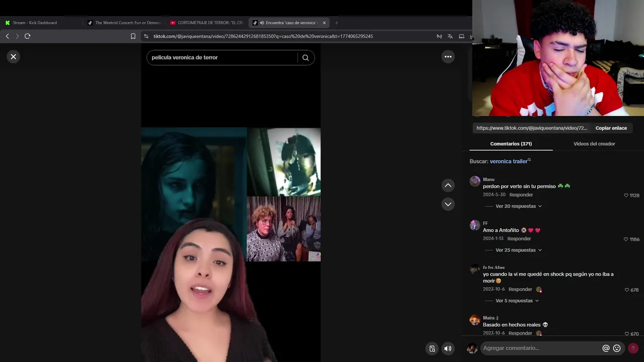This screenshot has height=362, width=644.
Task: Open a new browser tab with plus
Action: [x=337, y=23]
